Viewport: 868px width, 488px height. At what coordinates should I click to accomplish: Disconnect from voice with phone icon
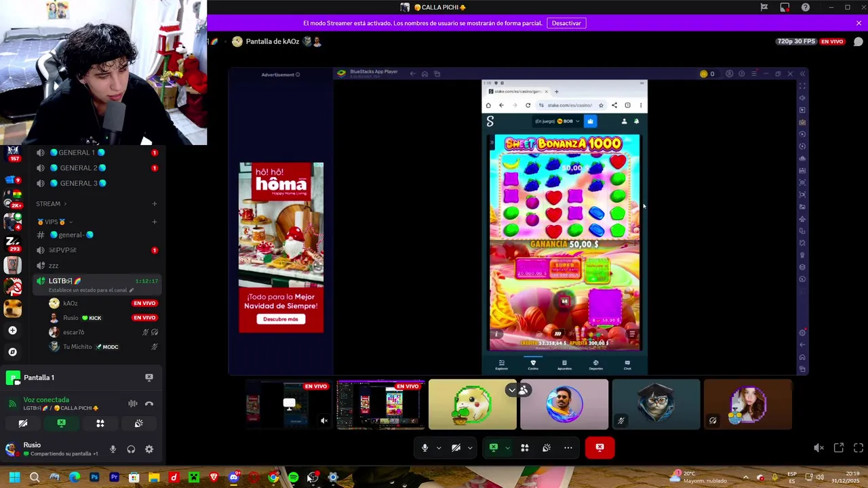click(149, 403)
